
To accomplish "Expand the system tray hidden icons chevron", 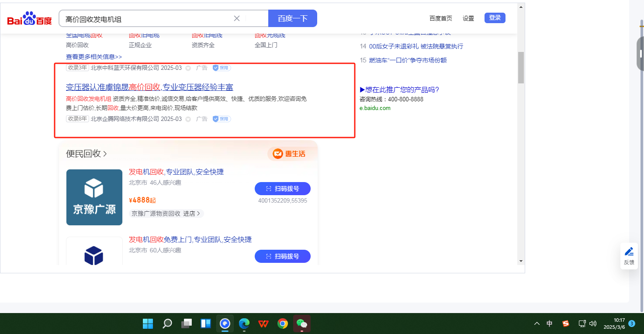I will coord(537,324).
